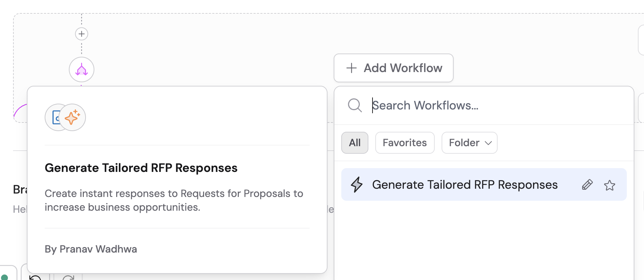Open the Folder dropdown
This screenshot has width=644, height=280.
469,143
